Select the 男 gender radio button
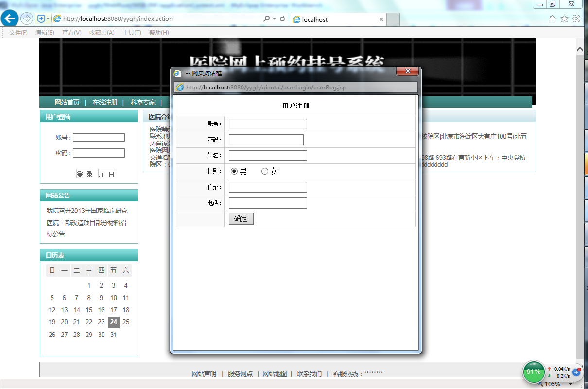The height and width of the screenshot is (389, 588). [x=234, y=171]
